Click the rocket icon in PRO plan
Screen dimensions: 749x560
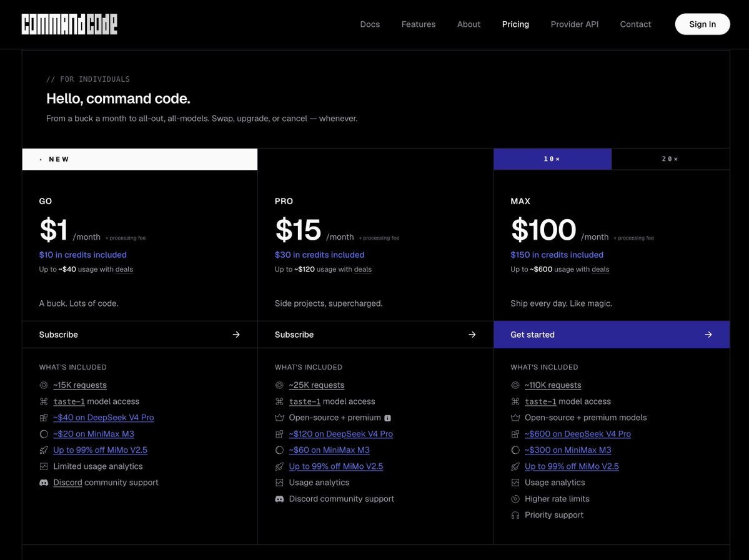pos(279,466)
